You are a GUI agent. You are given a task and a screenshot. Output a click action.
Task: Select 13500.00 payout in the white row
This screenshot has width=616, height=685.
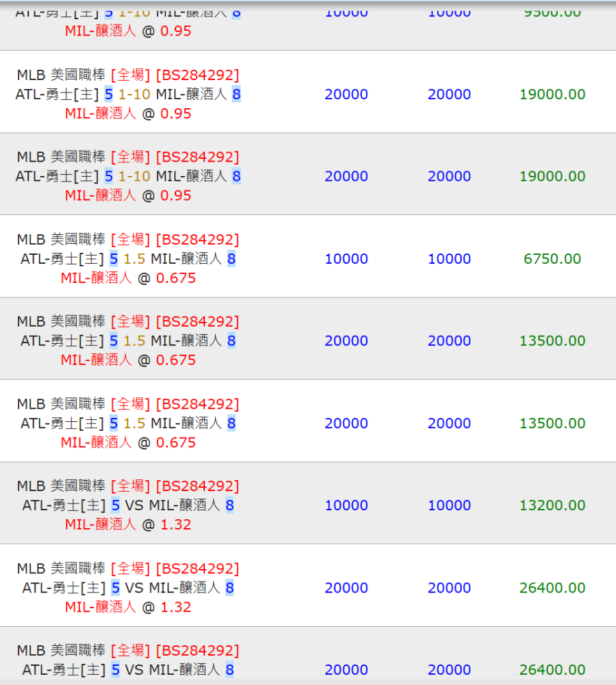(552, 423)
